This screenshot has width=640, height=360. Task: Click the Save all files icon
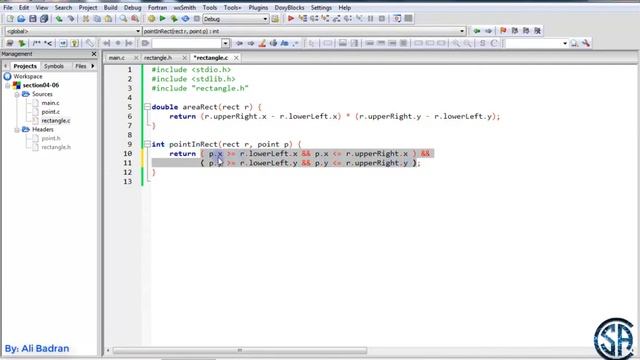coord(44,19)
